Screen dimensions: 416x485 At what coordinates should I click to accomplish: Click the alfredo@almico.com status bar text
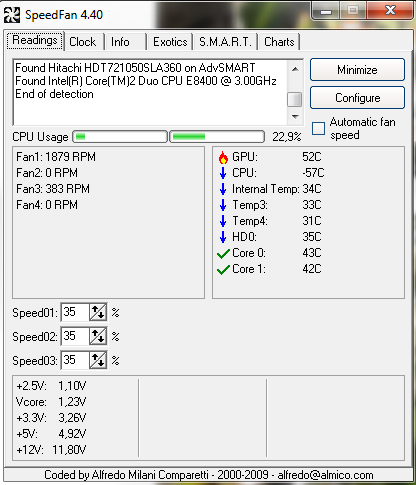tap(325, 475)
